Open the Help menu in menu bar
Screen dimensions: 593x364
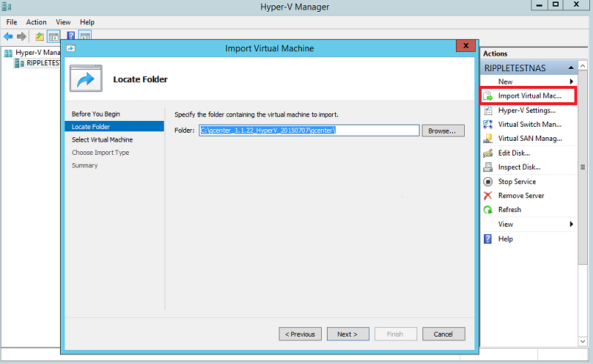[87, 22]
